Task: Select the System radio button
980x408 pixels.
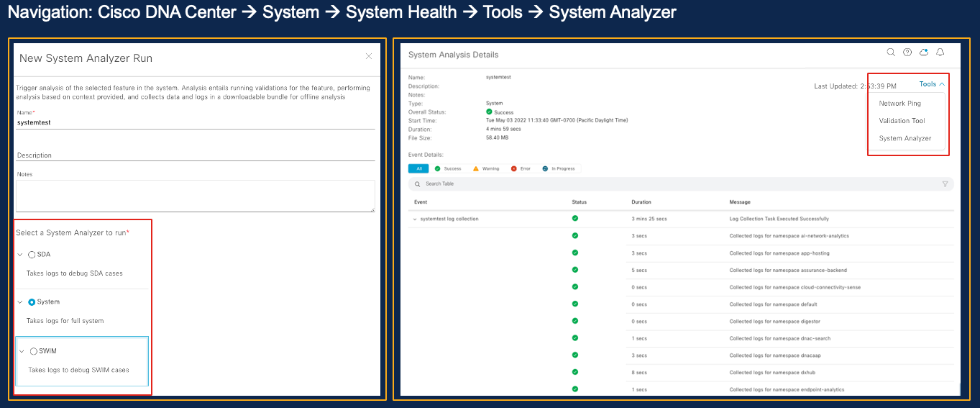Action: click(32, 302)
